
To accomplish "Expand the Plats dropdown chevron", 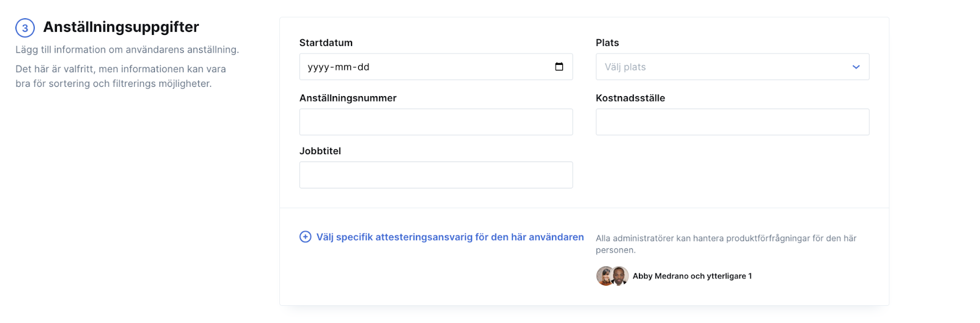I will [x=856, y=67].
